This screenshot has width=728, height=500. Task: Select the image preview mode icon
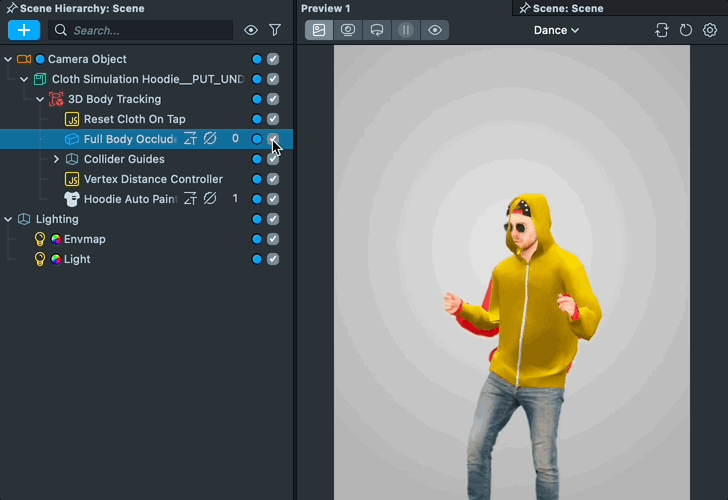319,30
